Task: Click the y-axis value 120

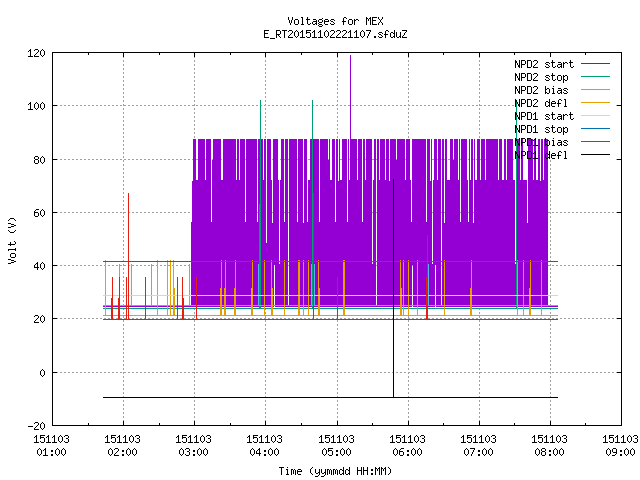Action: point(36,53)
